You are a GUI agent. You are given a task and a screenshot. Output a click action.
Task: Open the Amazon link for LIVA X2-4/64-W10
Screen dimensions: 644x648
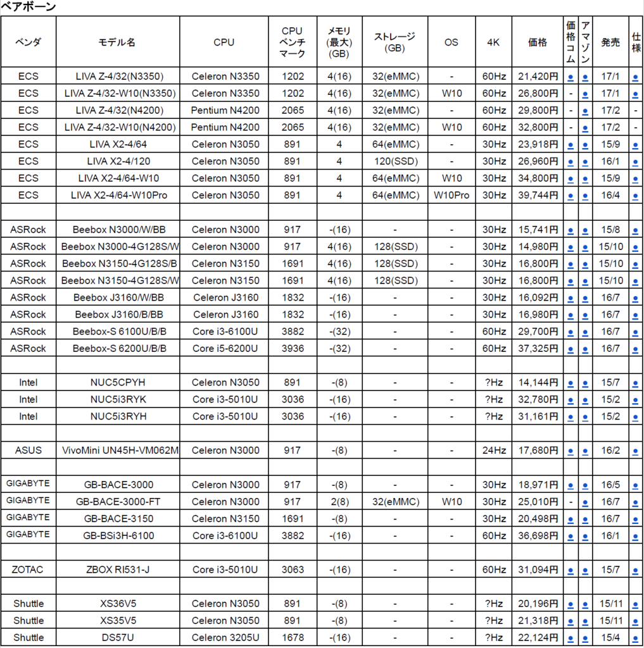pos(585,179)
